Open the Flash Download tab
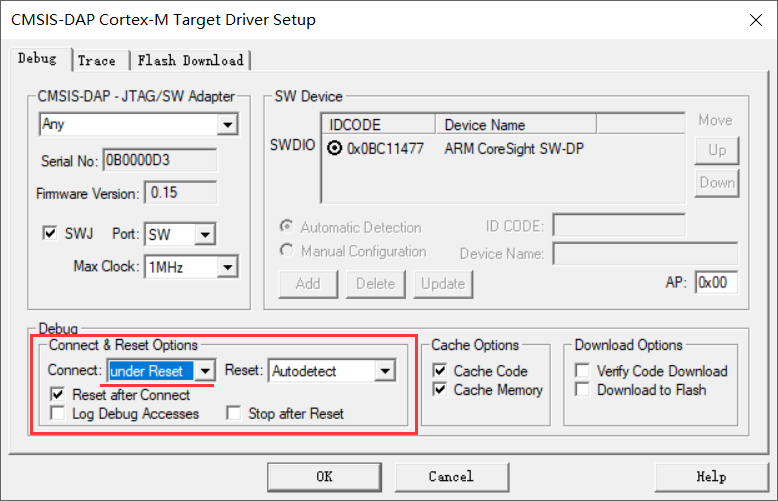 tap(190, 61)
